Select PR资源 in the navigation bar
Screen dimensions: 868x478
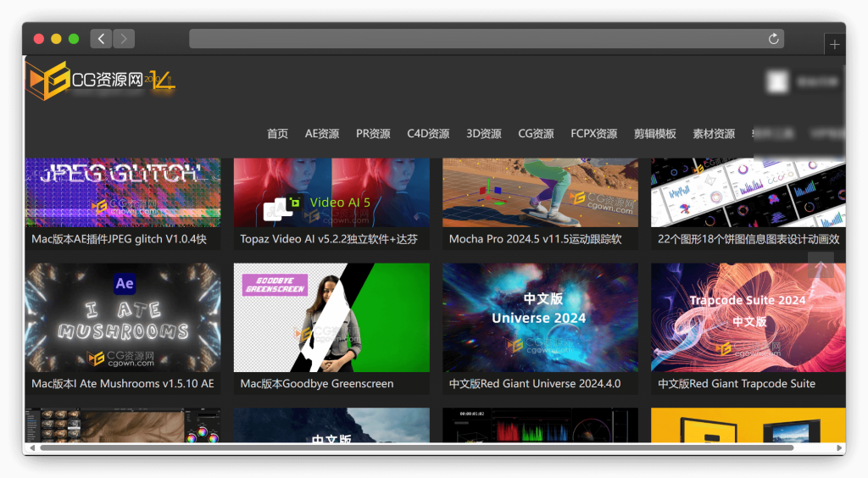click(373, 134)
